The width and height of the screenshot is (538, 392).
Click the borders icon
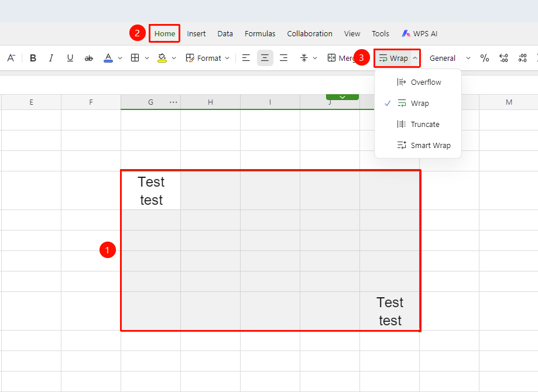click(x=135, y=58)
